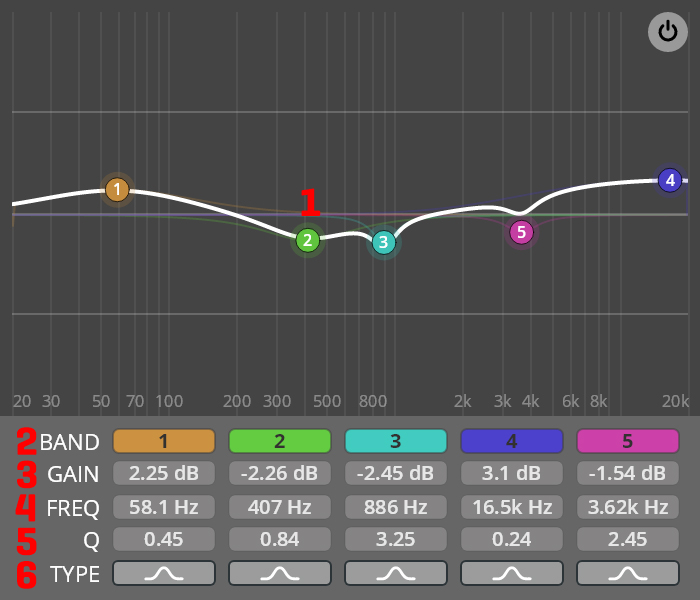700x600 pixels.
Task: Click the 16.5k Hz frequency field
Action: [512, 507]
